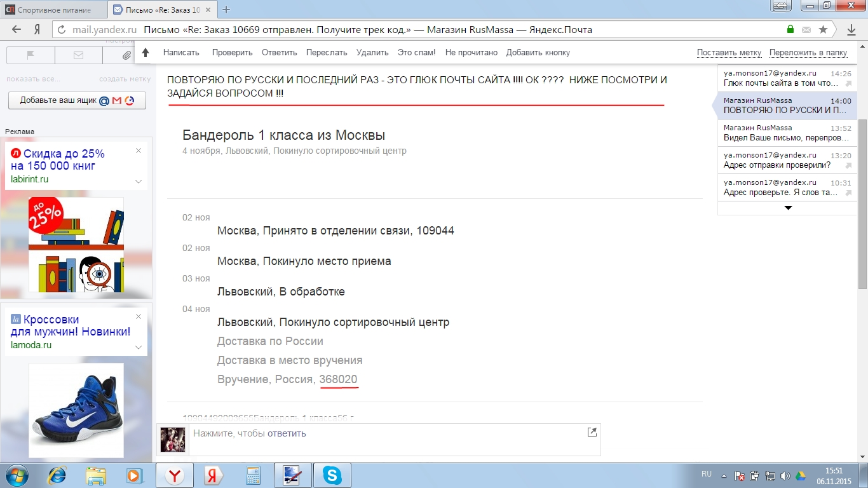Click the quick reply field 'Нажмите, чтобы ответить'

[x=381, y=433]
